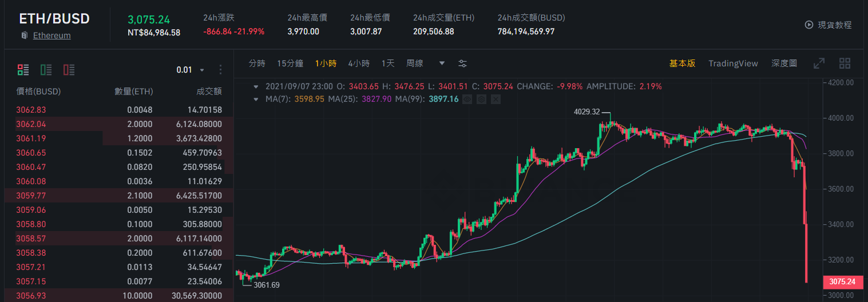868x302 pixels.
Task: Collapse the MA(7) indicator legend row
Action: (256, 99)
